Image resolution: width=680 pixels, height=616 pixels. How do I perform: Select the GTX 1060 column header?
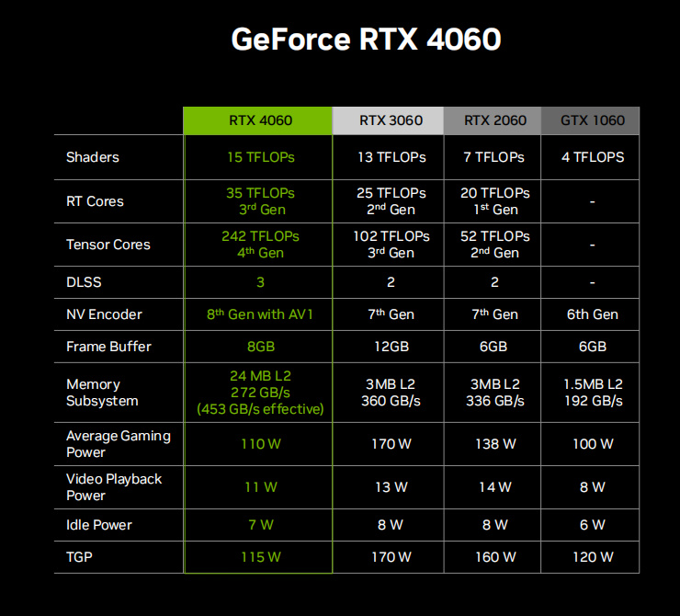pyautogui.click(x=590, y=120)
